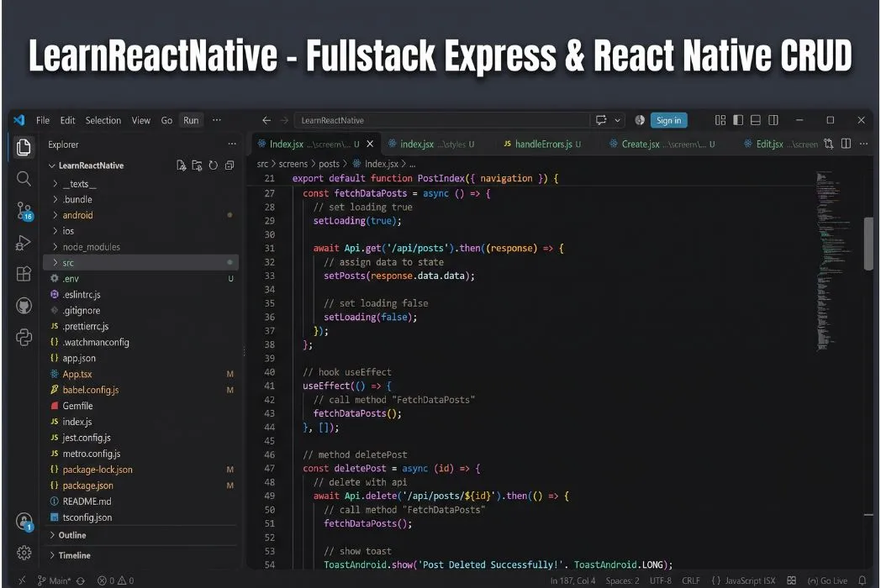881x588 pixels.
Task: Switch to the index.jsx styles tab
Action: tap(431, 144)
